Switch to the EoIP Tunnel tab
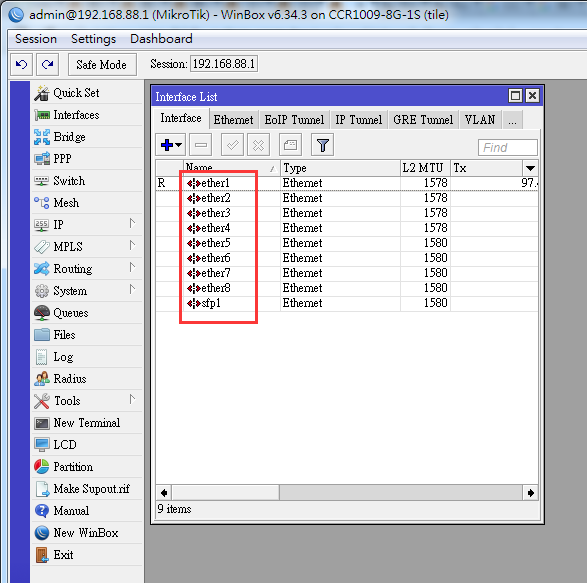 294,120
